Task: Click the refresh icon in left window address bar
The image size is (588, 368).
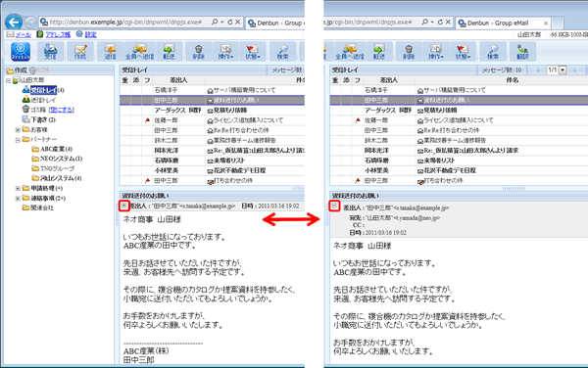Action: [230, 23]
